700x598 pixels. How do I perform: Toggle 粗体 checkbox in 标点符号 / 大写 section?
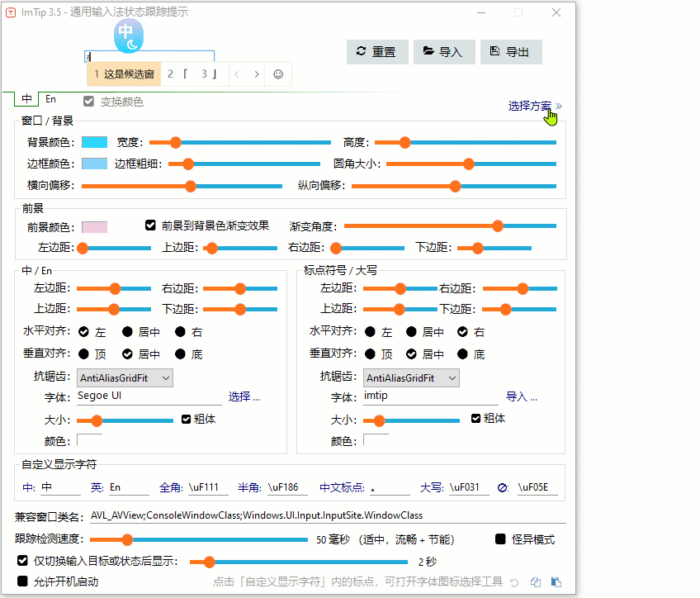[x=476, y=419]
